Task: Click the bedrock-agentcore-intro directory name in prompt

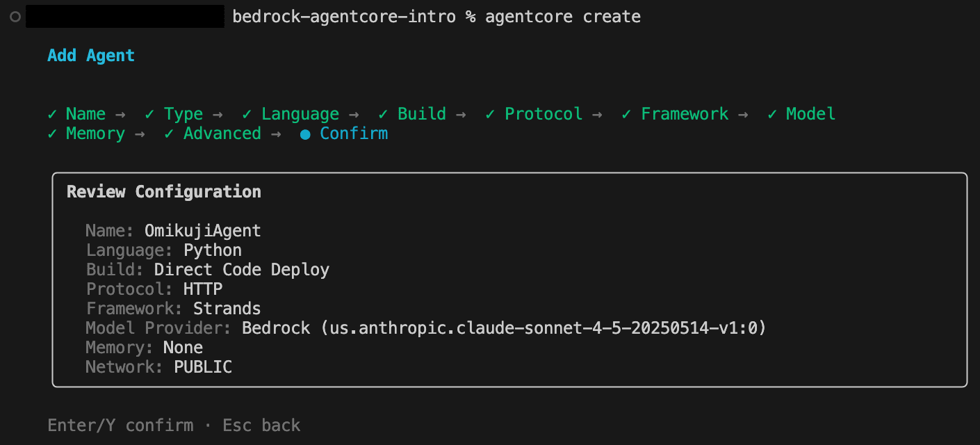Action: (344, 17)
